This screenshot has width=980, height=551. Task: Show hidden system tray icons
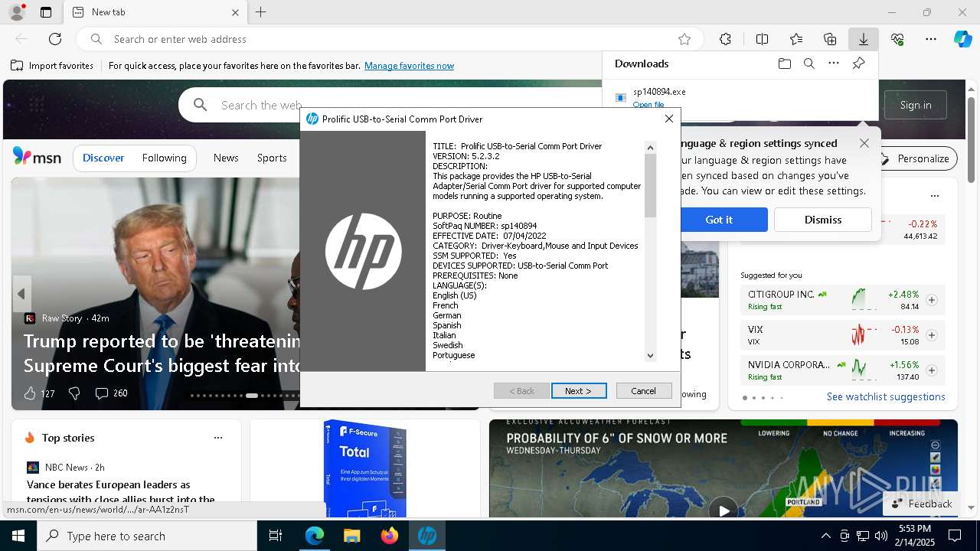[825, 536]
